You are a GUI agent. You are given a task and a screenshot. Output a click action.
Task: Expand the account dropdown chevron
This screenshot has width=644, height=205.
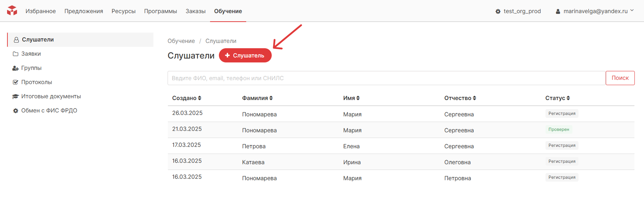point(632,11)
